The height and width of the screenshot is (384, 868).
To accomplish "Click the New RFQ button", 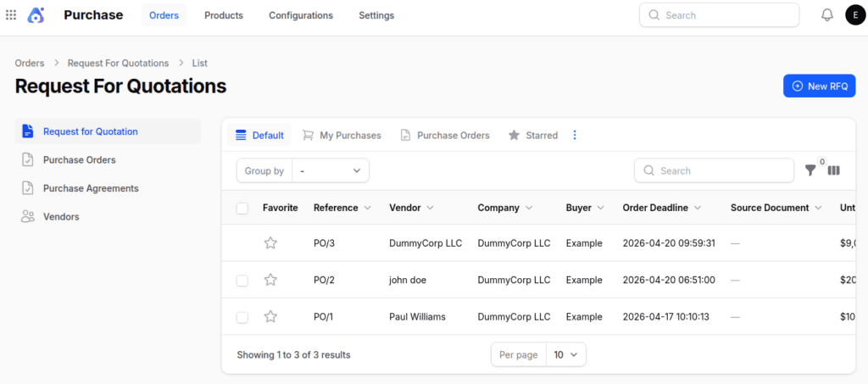I will (820, 86).
